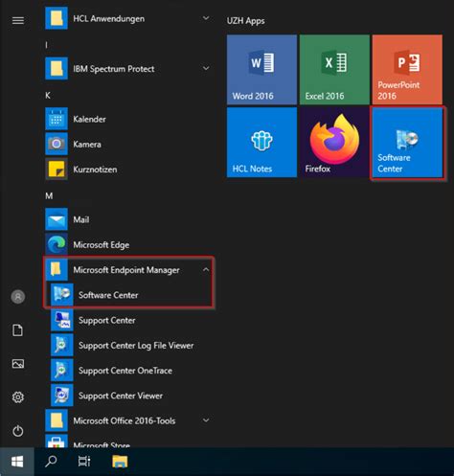Viewport: 454px width, 476px height.
Task: Expand the IBM Spectrum Protect folder
Action: click(x=127, y=69)
